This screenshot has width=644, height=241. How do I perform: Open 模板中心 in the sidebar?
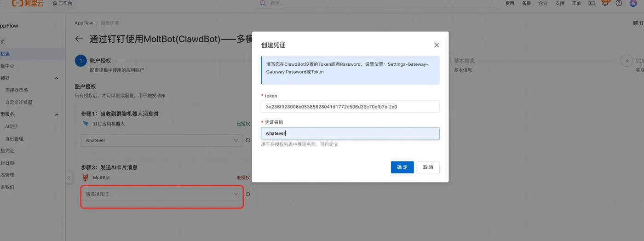7,66
